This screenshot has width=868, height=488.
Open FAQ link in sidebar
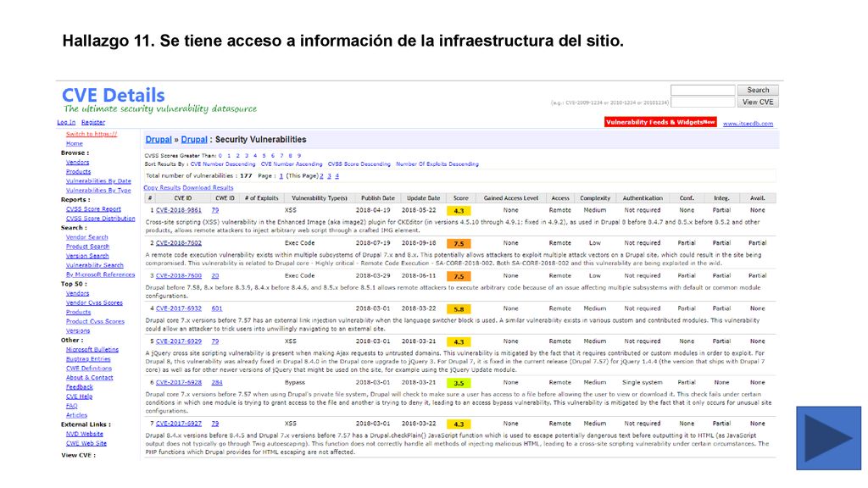[x=71, y=406]
